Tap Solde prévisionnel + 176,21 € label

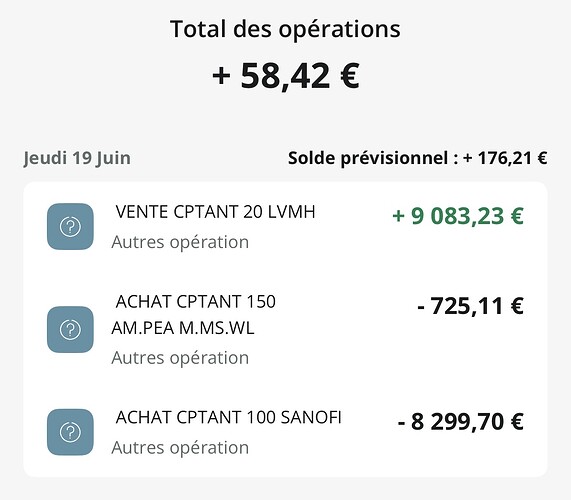coord(417,158)
